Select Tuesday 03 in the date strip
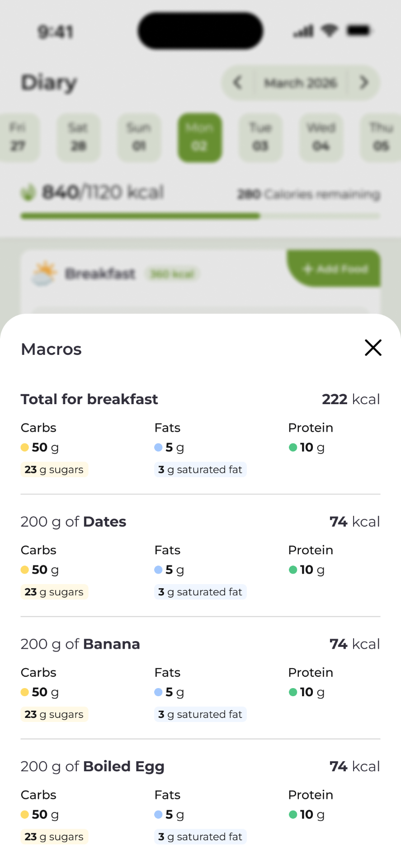This screenshot has height=868, width=401. point(260,137)
